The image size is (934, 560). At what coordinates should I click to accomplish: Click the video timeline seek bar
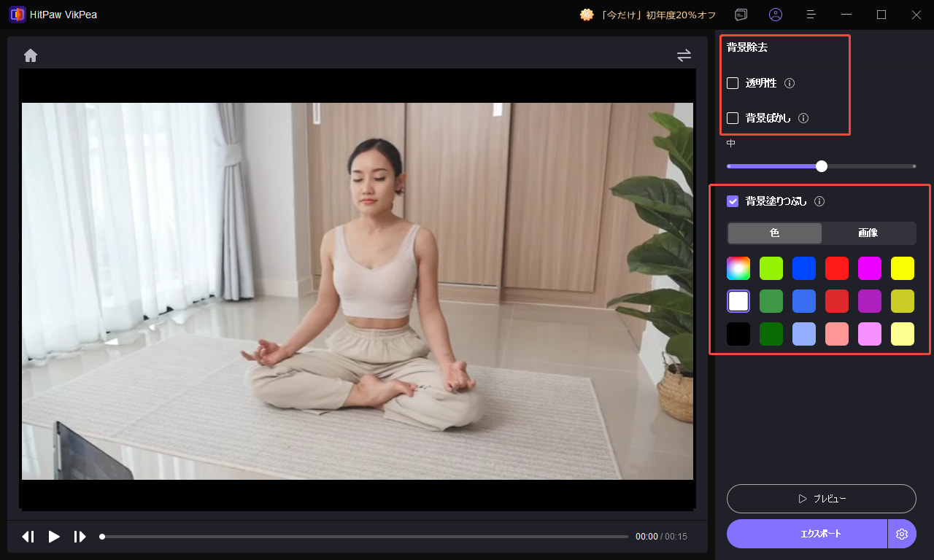tap(365, 536)
